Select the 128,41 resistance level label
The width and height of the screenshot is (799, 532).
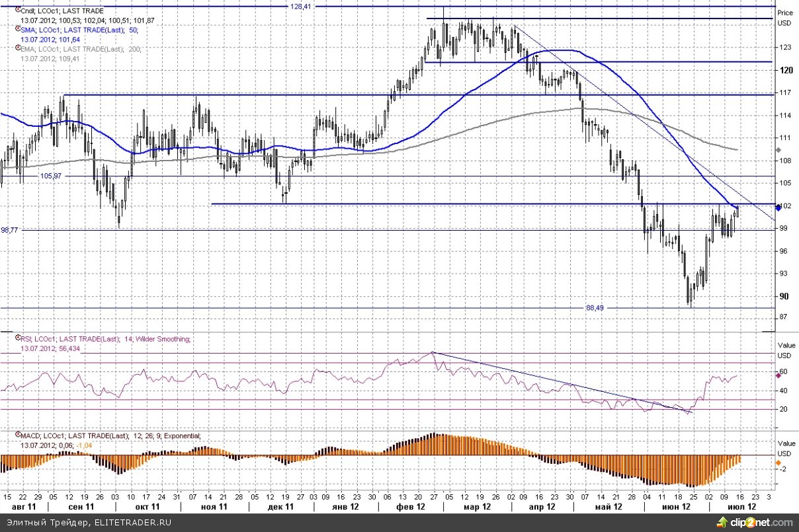point(300,6)
